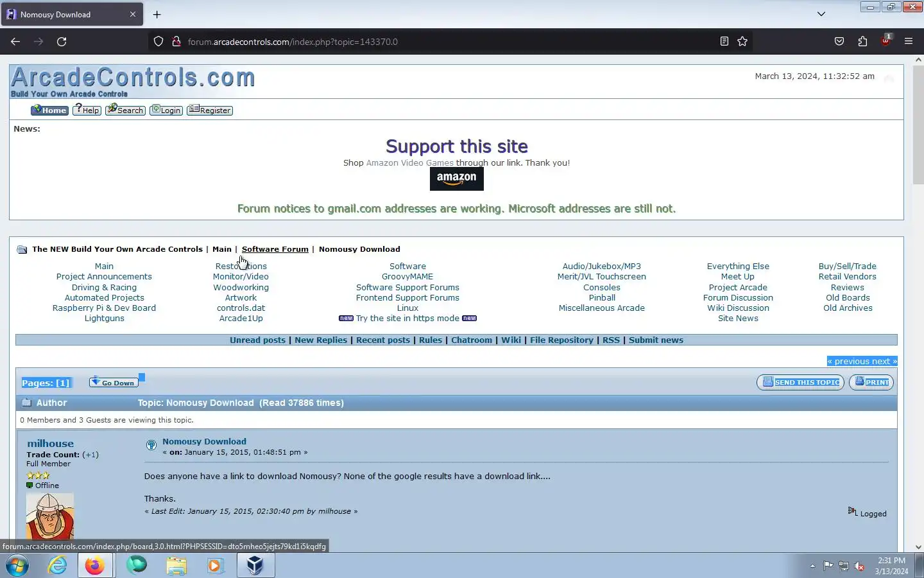This screenshot has height=578, width=924.
Task: Open Monitor/Video board link
Action: (241, 276)
